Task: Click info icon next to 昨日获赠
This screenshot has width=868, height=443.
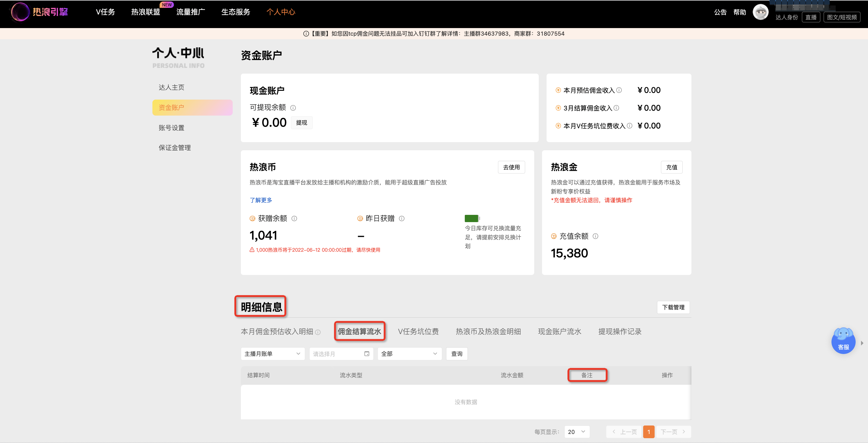Action: [x=402, y=218]
